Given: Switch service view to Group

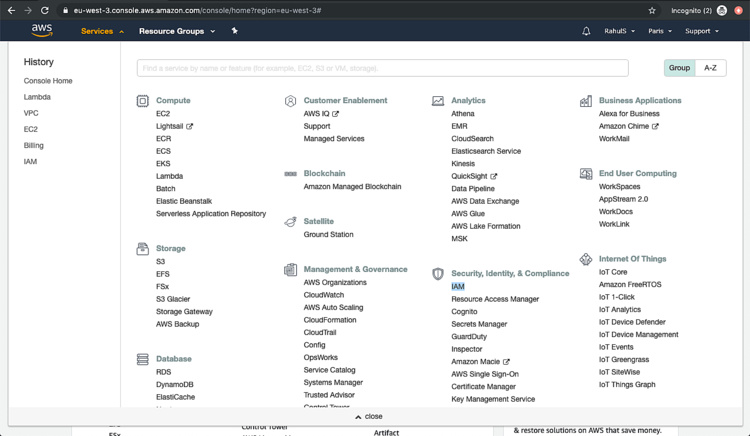Looking at the screenshot, I should click(x=679, y=68).
